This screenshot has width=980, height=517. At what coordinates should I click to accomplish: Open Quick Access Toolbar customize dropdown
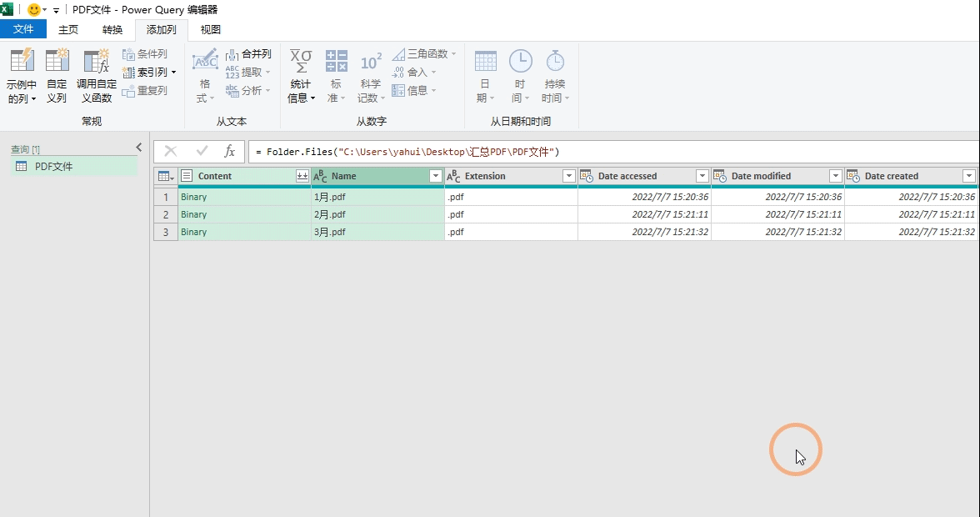(x=57, y=11)
